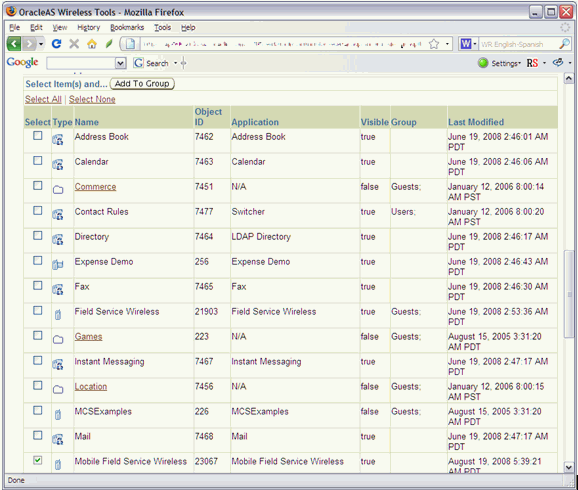Go back with the green Back arrow
578x490 pixels.
(14, 44)
